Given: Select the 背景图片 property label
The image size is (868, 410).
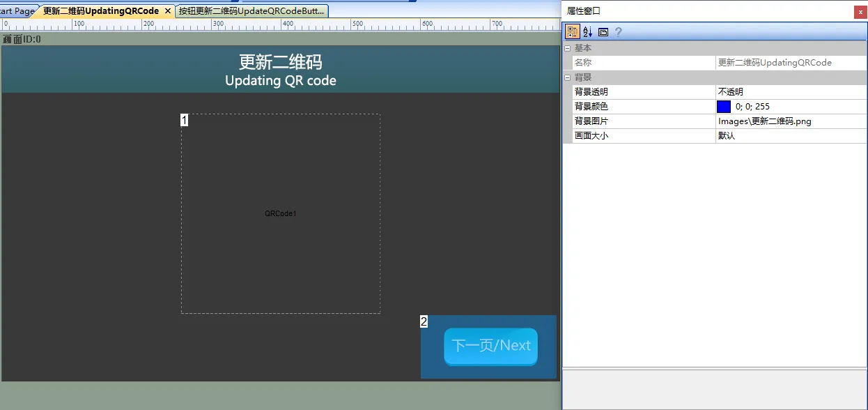Looking at the screenshot, I should (591, 121).
